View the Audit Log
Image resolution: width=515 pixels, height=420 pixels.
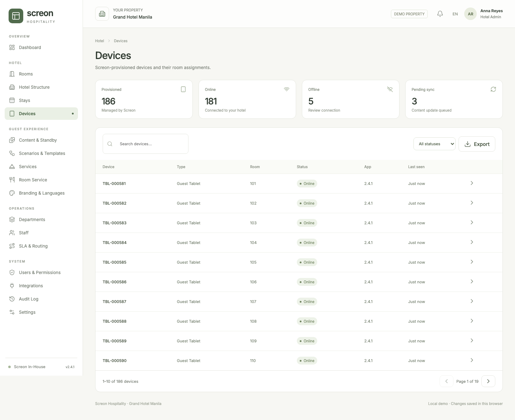(x=41, y=299)
